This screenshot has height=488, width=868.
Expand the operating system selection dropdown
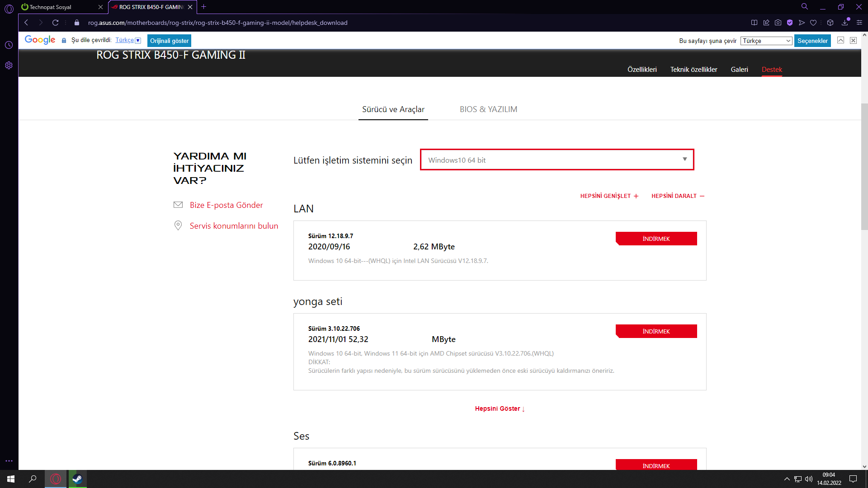click(x=557, y=160)
